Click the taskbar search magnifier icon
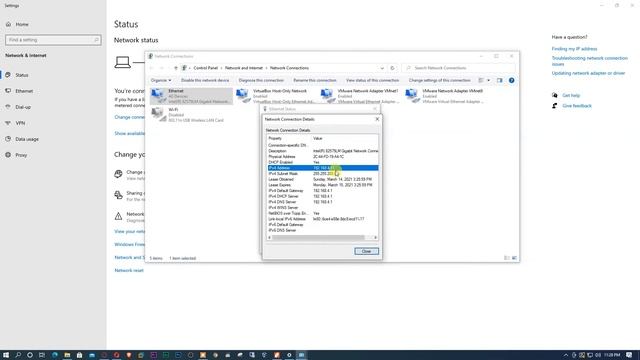This screenshot has width=640, height=360. click(x=18, y=355)
